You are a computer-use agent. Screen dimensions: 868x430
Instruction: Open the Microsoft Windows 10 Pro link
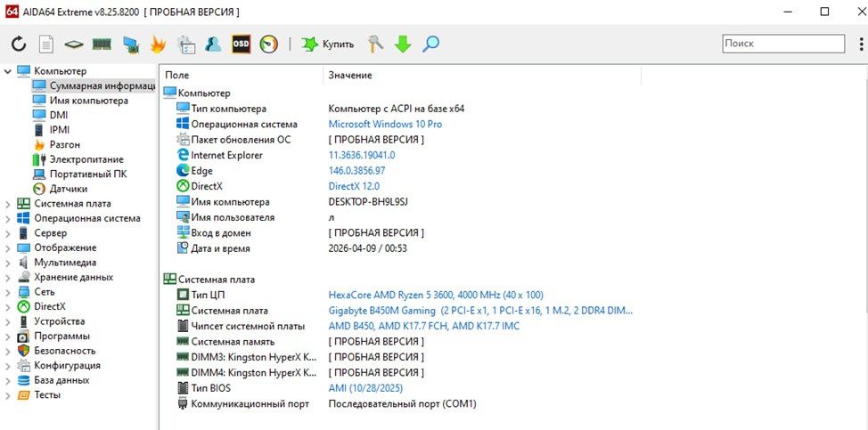385,125
